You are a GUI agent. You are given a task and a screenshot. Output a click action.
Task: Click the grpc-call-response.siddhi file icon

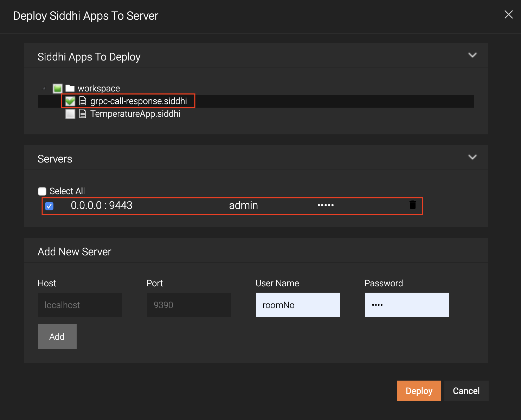tap(83, 101)
